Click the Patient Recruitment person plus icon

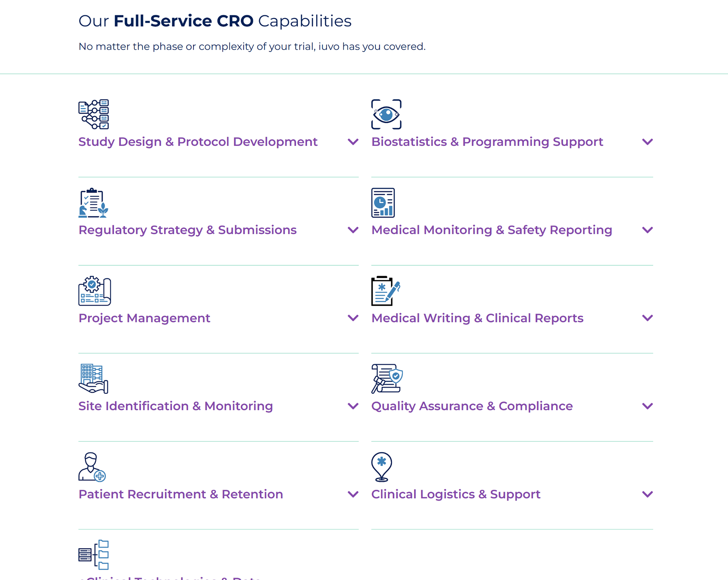92,467
